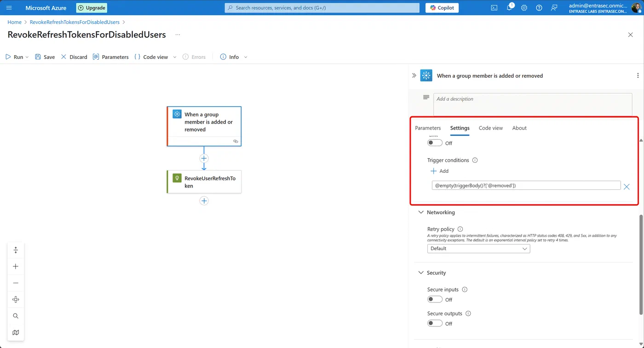Open the canvas search tool
This screenshot has width=644, height=348.
click(x=16, y=316)
